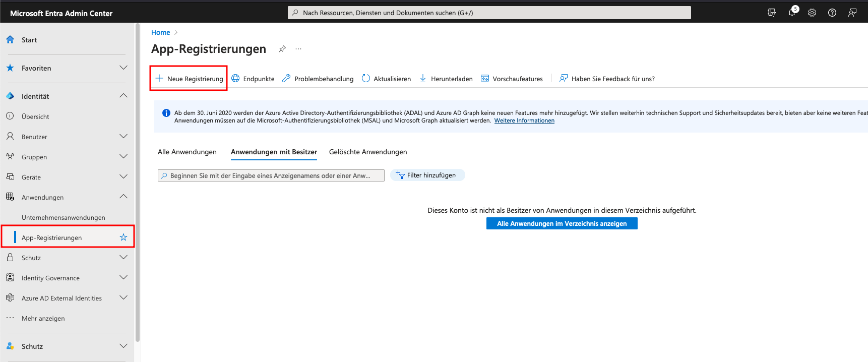This screenshot has height=362, width=868.
Task: Expand Azure AD External Identities chevron
Action: (x=123, y=297)
